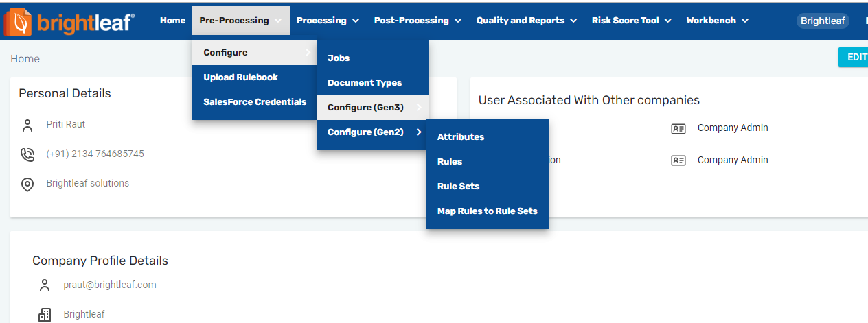Expand the Configure (Gen3) submenu
The image size is (868, 323).
click(372, 108)
